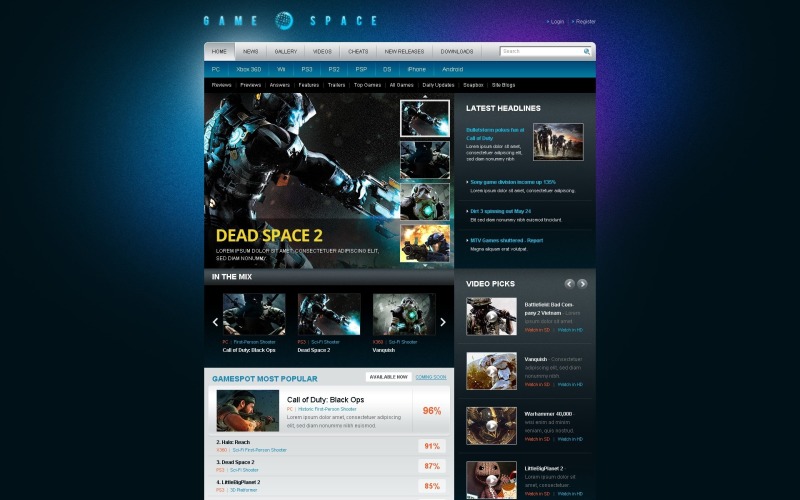Play the Vanquish video pick
The height and width of the screenshot is (500, 800).
[x=491, y=371]
